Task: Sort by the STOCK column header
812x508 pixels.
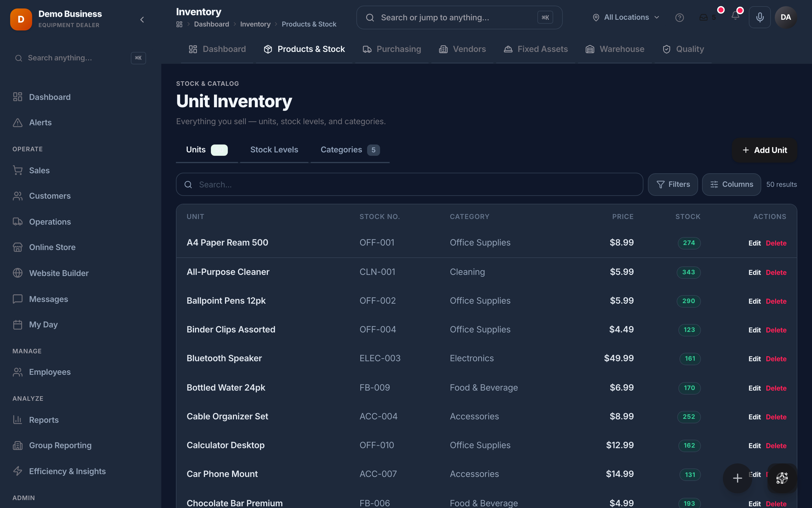Action: pos(688,217)
